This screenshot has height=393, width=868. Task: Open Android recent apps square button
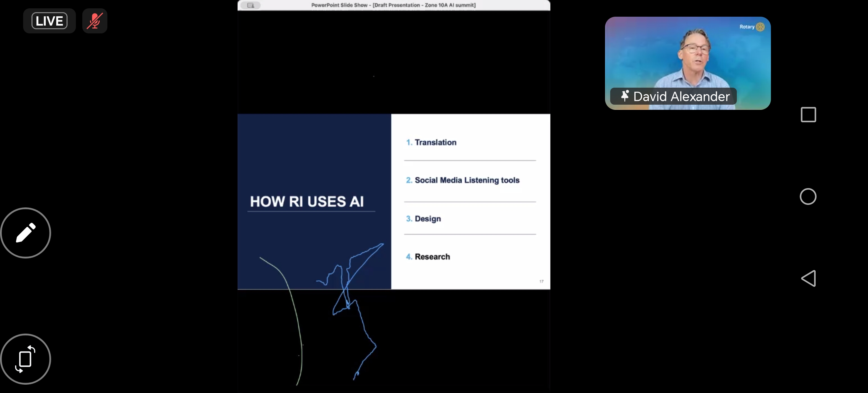coord(808,115)
